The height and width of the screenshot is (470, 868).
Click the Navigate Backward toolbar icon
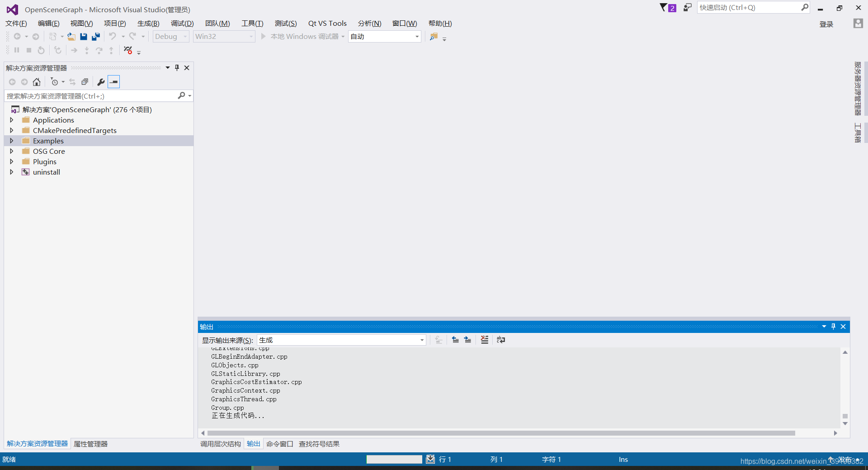click(x=17, y=37)
